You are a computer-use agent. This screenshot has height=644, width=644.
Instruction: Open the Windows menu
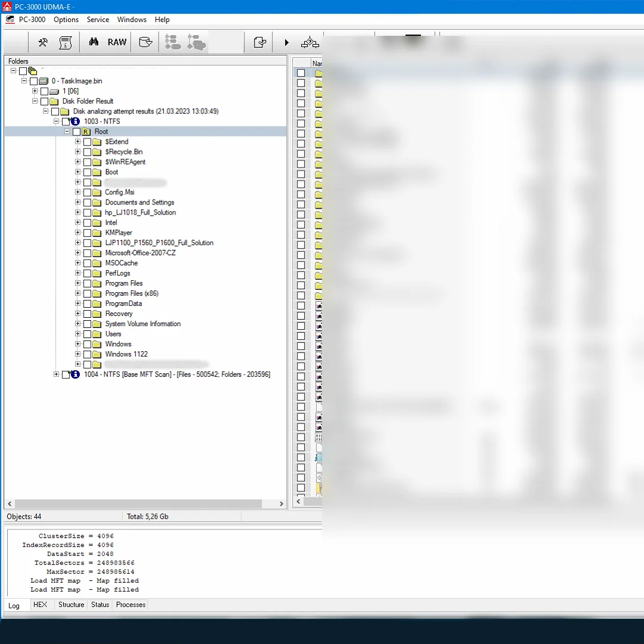click(x=132, y=19)
